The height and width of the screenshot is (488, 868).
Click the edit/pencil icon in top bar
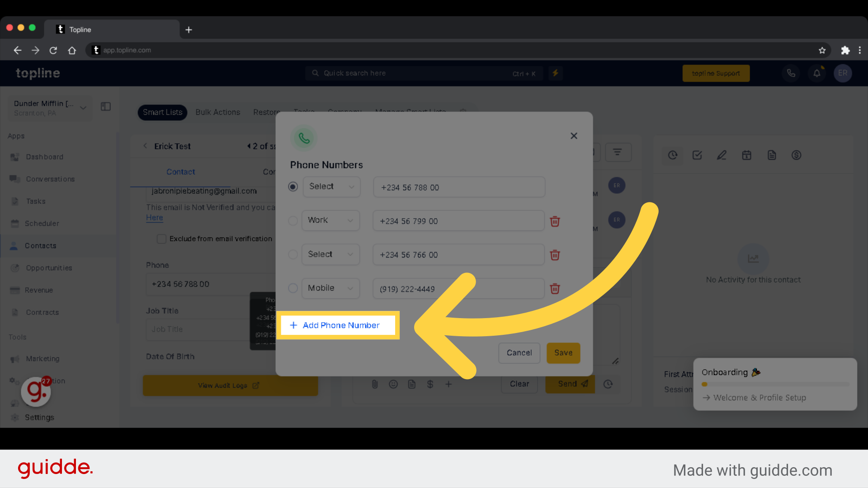click(722, 155)
